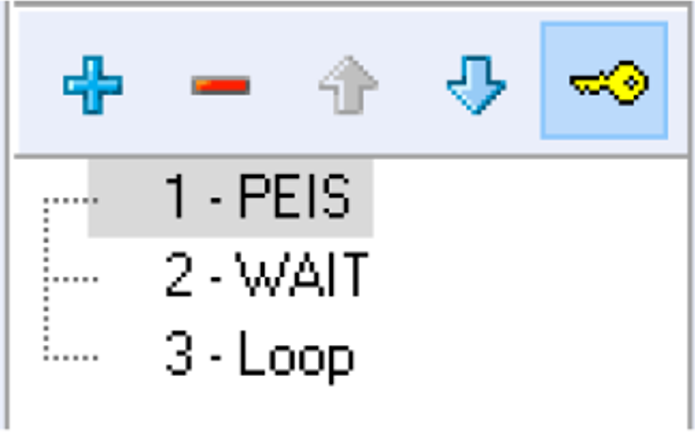
Task: Deactivate the highlighted key button
Action: tap(604, 81)
